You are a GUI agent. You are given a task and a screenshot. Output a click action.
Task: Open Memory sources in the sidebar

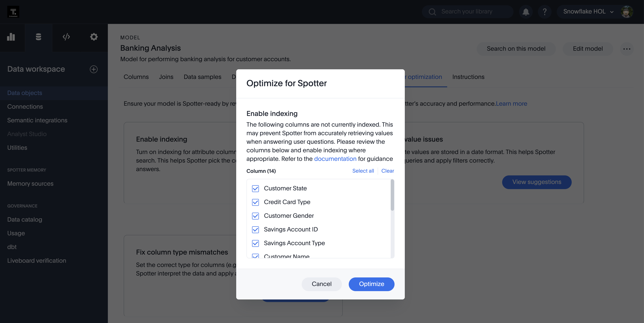[x=54, y=184]
